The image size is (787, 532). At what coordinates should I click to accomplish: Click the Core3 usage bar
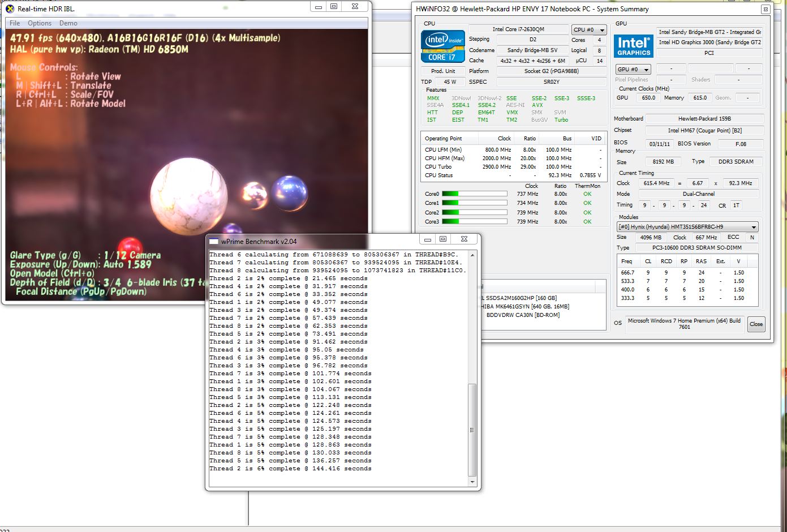[x=474, y=221]
